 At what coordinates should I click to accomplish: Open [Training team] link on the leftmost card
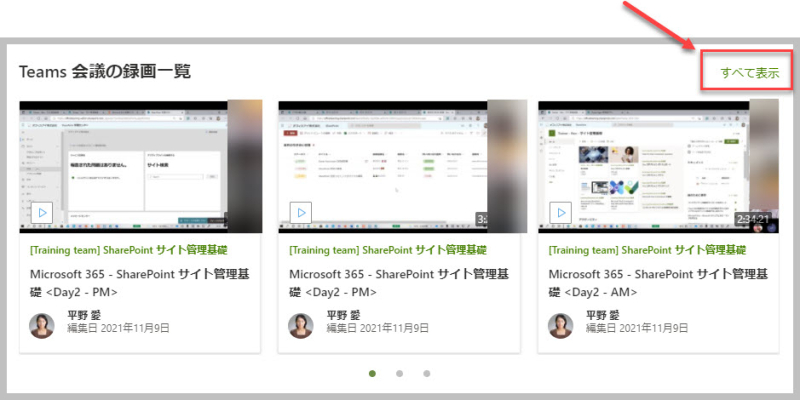click(129, 250)
